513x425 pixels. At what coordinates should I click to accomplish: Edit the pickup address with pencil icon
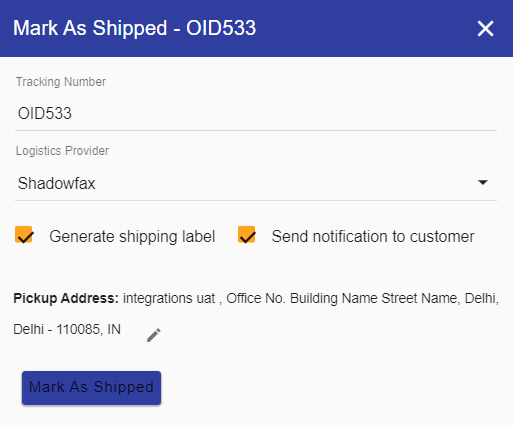154,335
